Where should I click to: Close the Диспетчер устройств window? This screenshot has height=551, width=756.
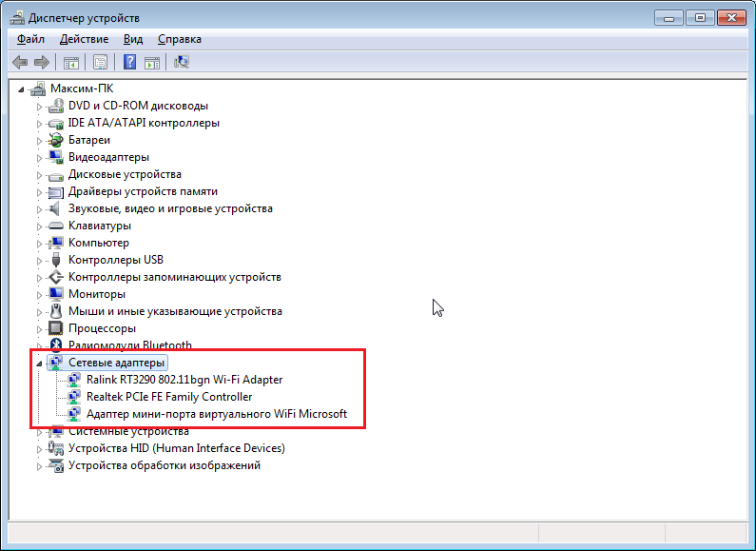click(x=731, y=18)
